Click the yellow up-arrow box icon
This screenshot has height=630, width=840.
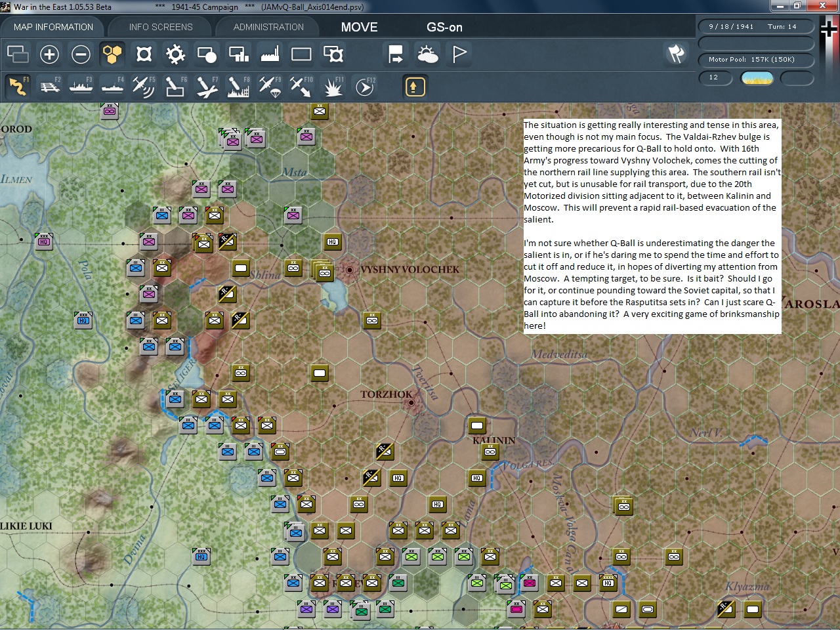coord(415,86)
